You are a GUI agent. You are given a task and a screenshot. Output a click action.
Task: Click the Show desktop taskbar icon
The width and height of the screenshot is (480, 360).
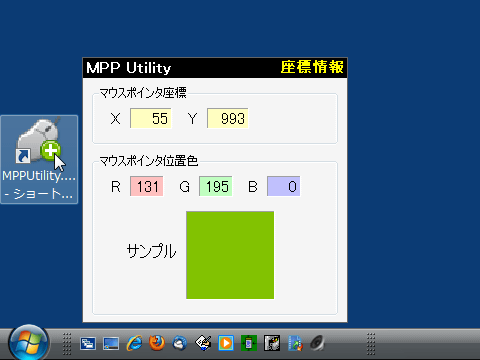pos(111,343)
